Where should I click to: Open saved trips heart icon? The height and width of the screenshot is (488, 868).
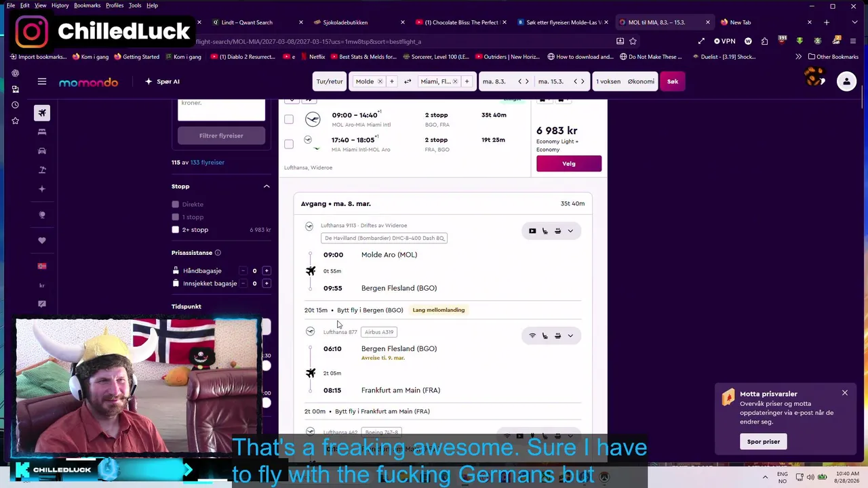point(42,241)
